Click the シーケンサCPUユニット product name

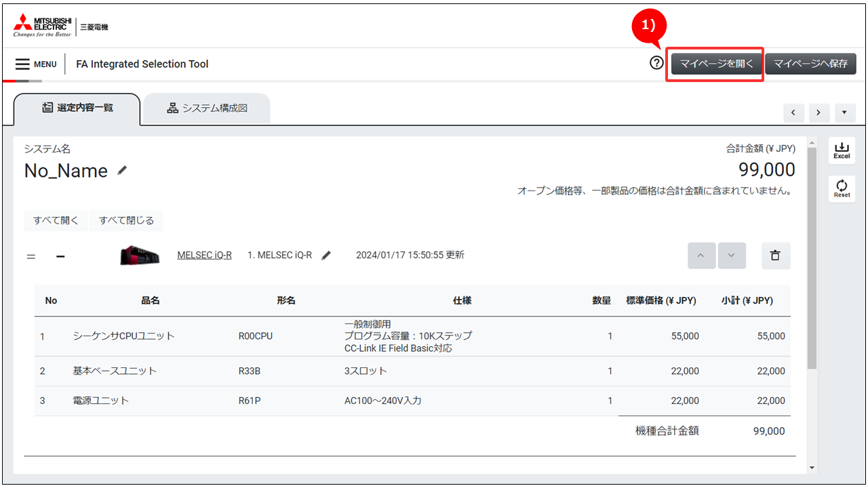pyautogui.click(x=123, y=336)
